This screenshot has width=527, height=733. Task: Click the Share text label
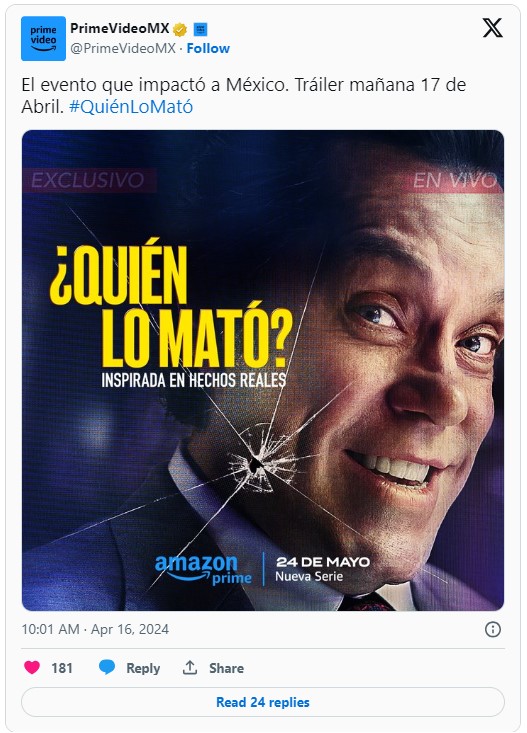226,668
